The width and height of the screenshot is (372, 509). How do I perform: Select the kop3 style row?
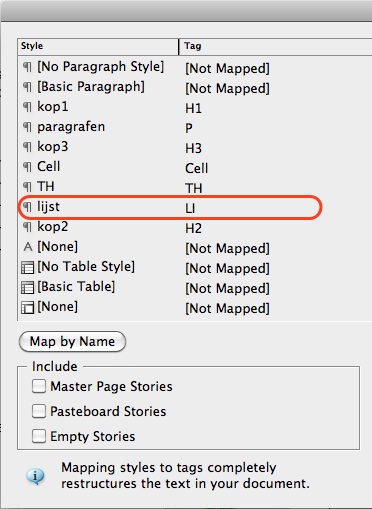tap(195, 147)
